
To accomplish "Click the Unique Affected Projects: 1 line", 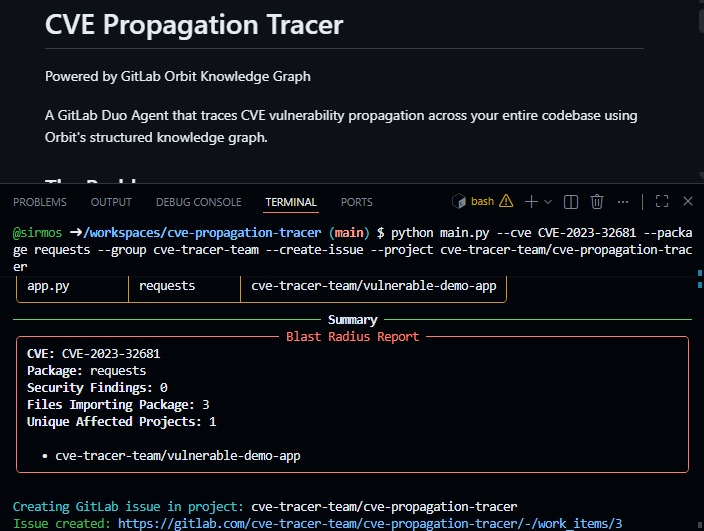I will tap(121, 422).
